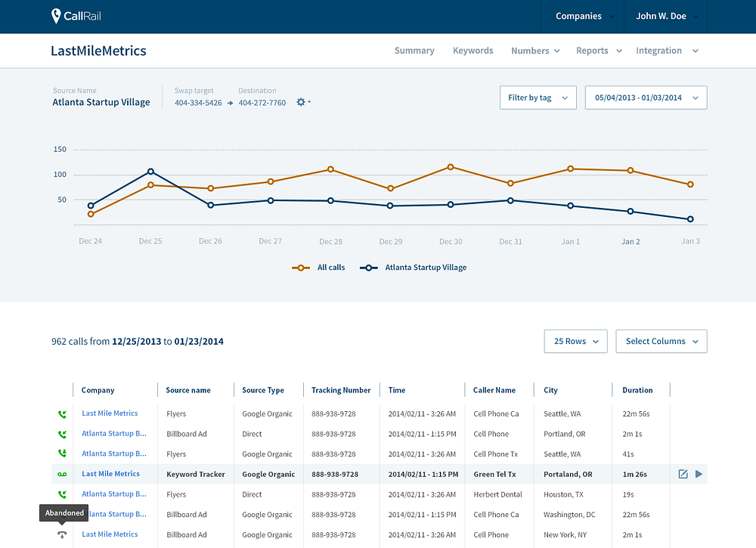The height and width of the screenshot is (548, 756).
Task: Open the Last Mile Metrics link in first row
Action: 110,413
